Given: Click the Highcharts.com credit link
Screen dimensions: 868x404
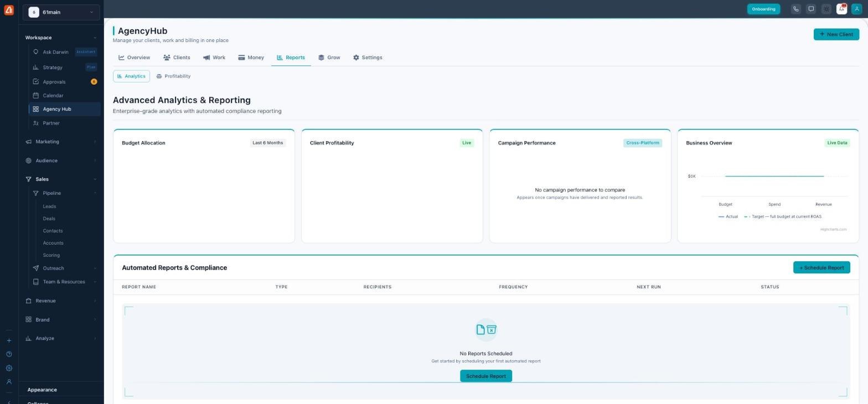Looking at the screenshot, I should (x=833, y=230).
